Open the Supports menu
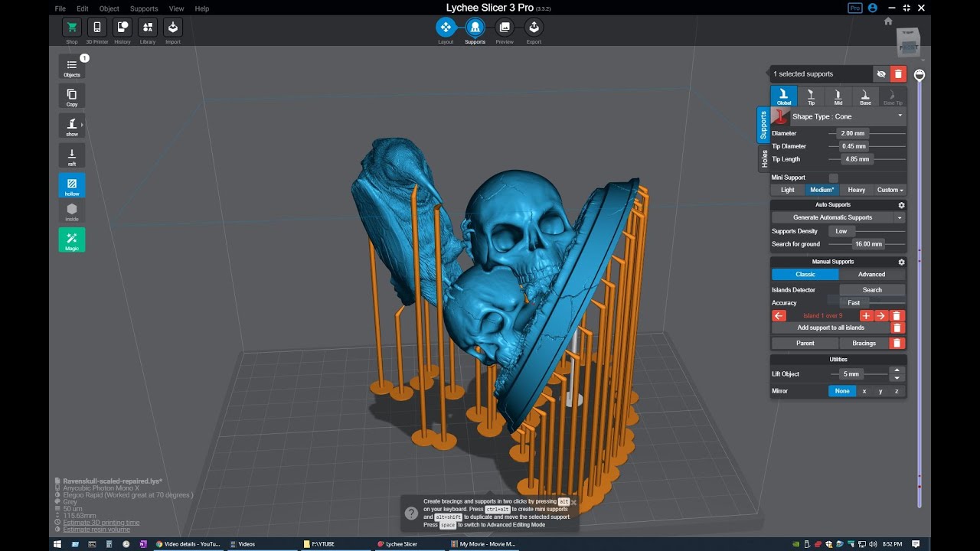Viewport: 980px width, 551px height. click(144, 8)
